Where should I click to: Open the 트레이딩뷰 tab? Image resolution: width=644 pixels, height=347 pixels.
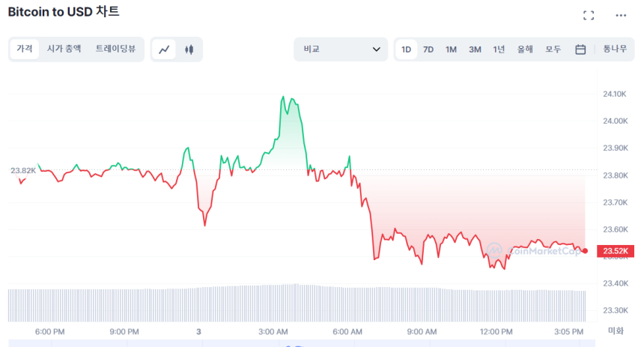coord(115,49)
